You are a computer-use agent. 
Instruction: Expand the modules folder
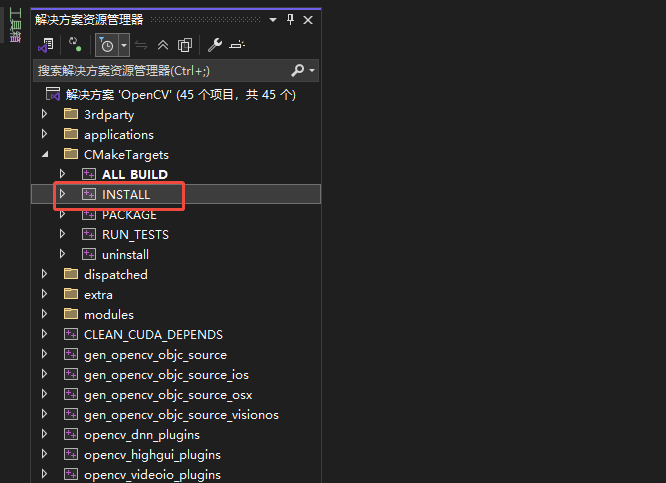[x=44, y=315]
